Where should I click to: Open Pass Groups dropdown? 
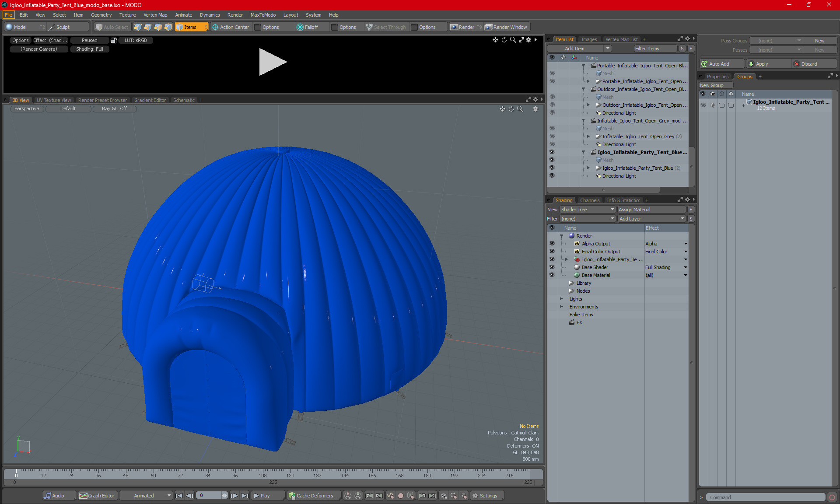776,41
